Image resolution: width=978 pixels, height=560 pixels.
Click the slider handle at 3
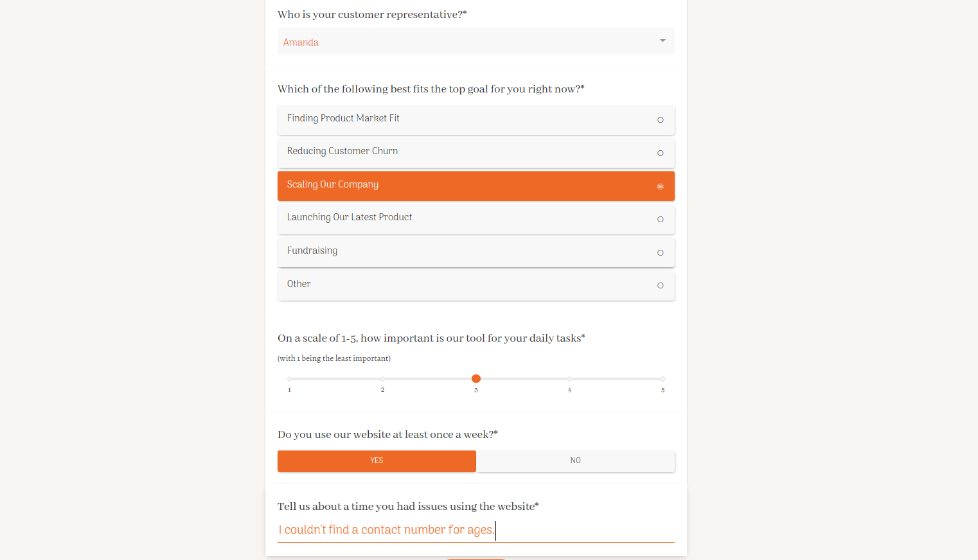pos(476,379)
